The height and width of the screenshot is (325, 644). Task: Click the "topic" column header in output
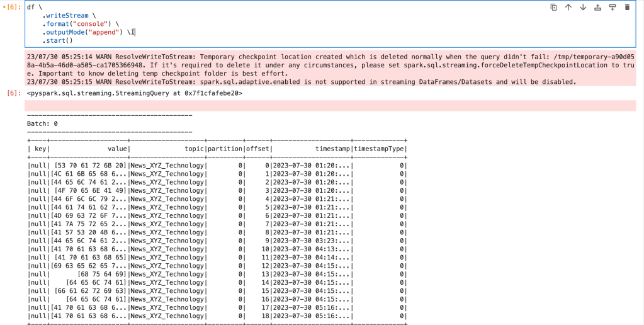(x=193, y=149)
